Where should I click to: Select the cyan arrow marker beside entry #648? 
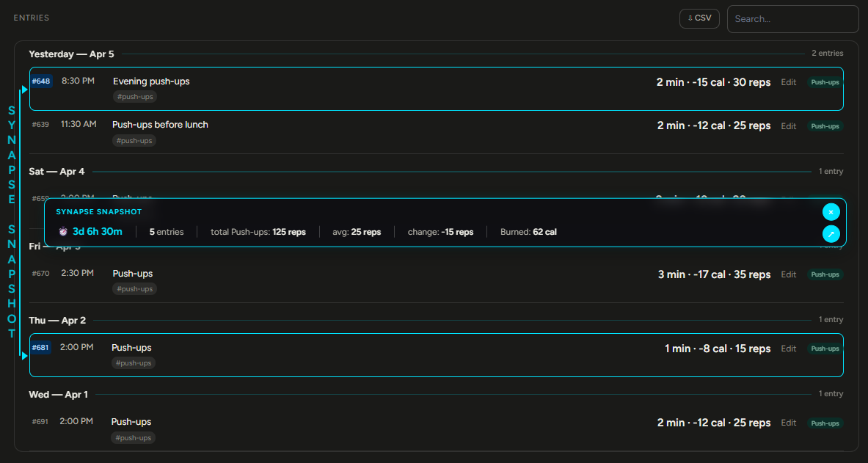tap(24, 89)
